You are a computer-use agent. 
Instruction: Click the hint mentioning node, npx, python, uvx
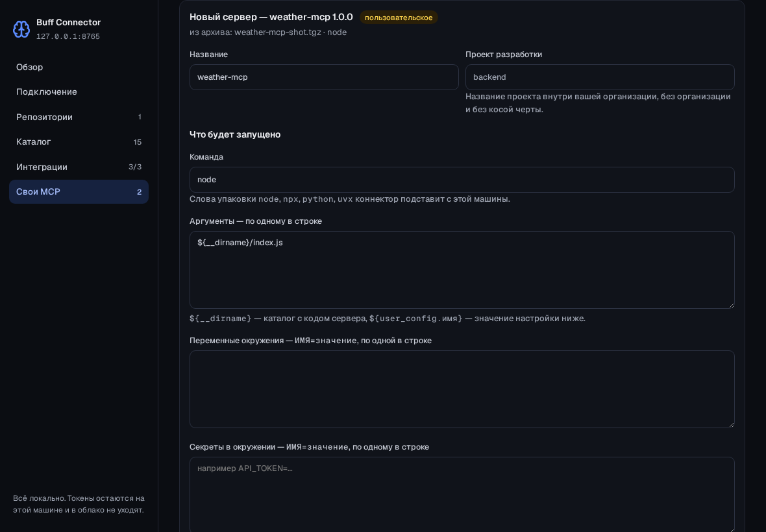click(x=350, y=199)
